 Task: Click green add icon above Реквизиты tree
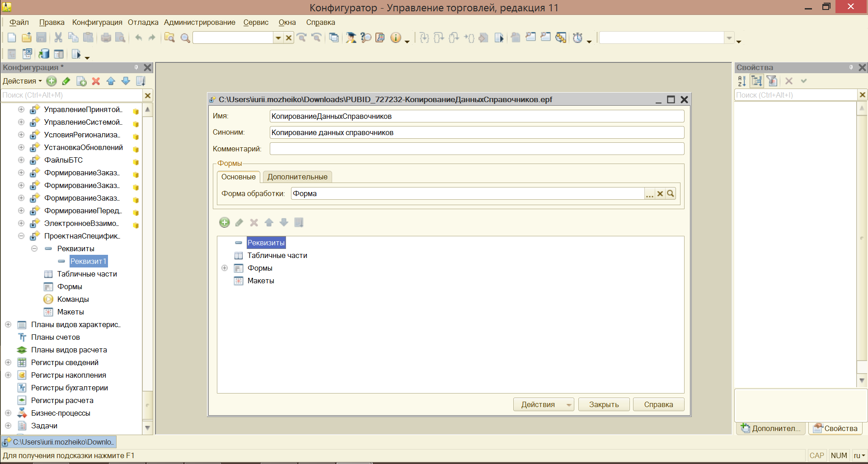tap(225, 223)
